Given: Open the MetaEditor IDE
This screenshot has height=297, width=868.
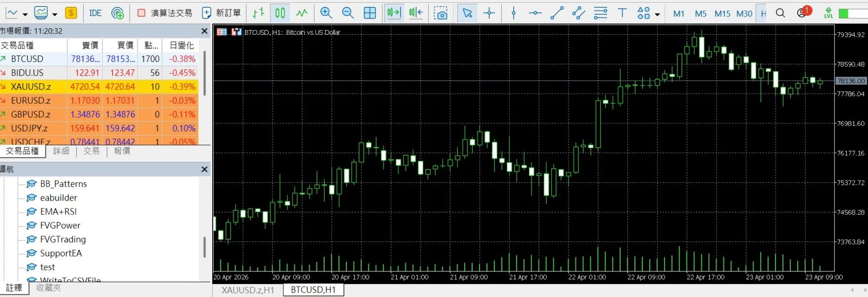Looking at the screenshot, I should 95,13.
